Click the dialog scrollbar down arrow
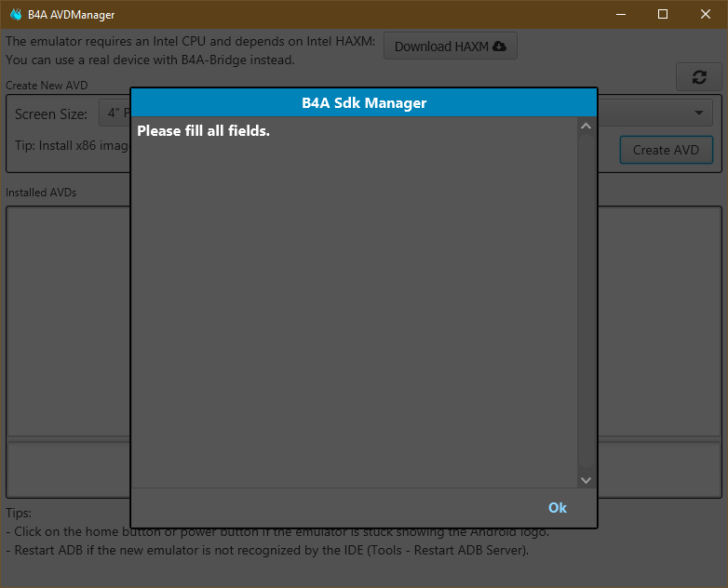The height and width of the screenshot is (588, 728). (586, 480)
